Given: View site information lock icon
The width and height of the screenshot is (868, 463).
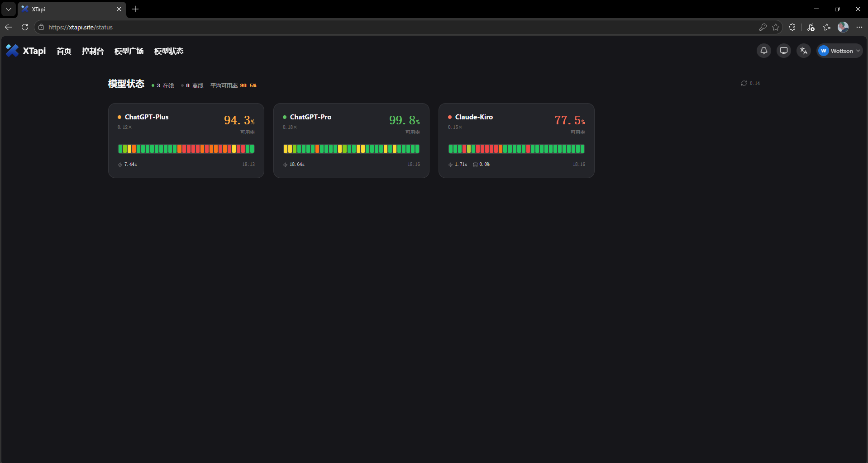Looking at the screenshot, I should pyautogui.click(x=41, y=27).
